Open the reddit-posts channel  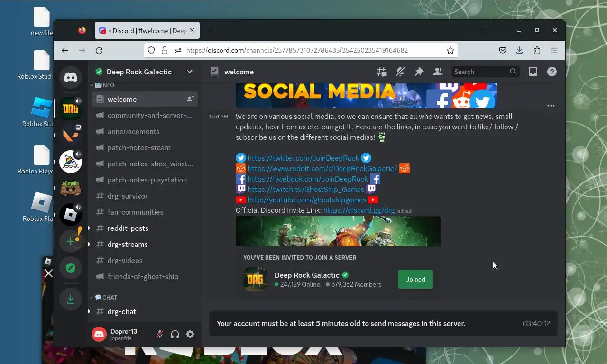145,228
